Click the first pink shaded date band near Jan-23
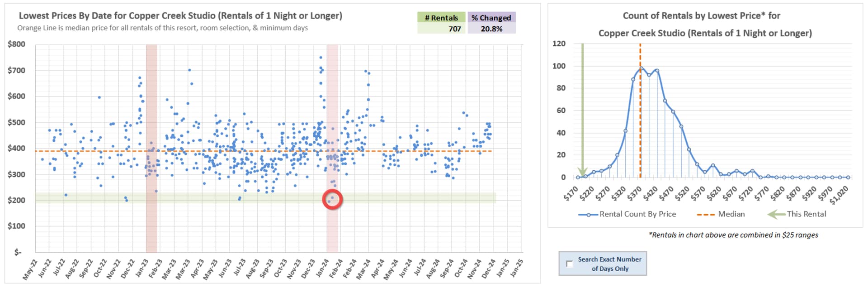This screenshot has width=868, height=288. 151,113
